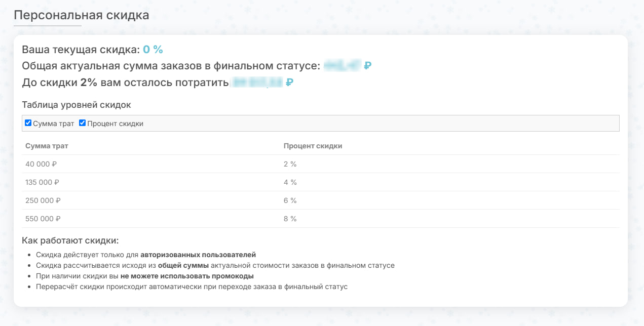Image resolution: width=644 pixels, height=326 pixels.
Task: Click the "Процент скидки" table column header
Action: coord(313,146)
